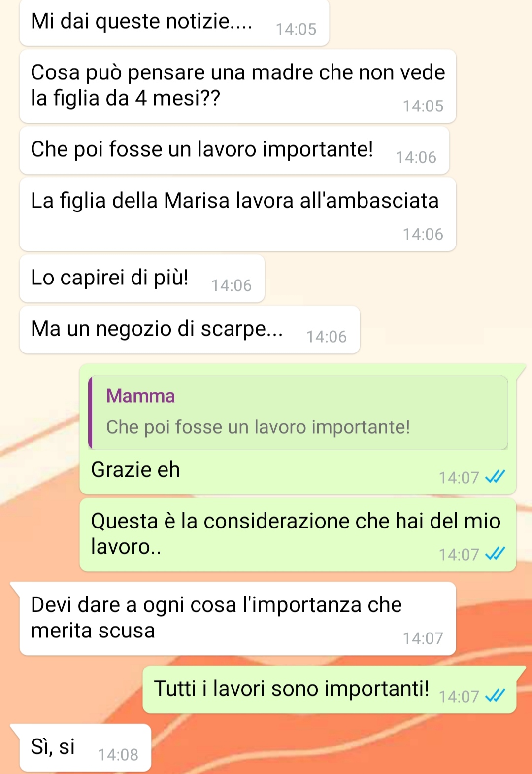Tap "Devi dare a ogni cosa l'importanza" message

[x=238, y=619]
